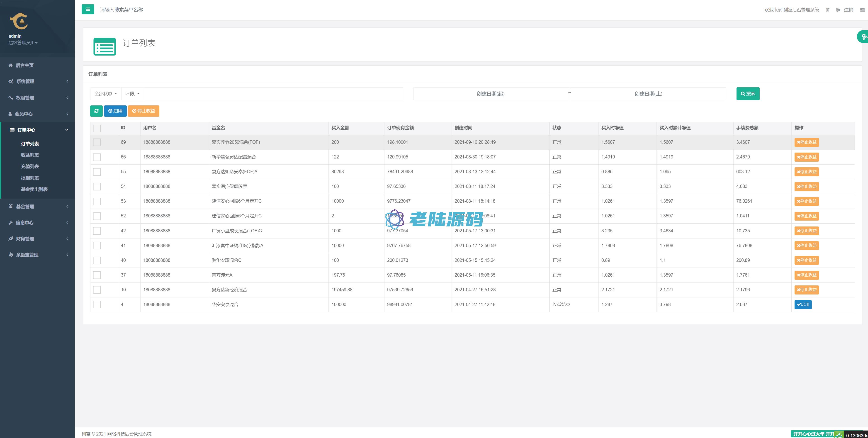Click the logout arrow icon beside 注销
Screen dimensions: 868x438
tap(838, 10)
